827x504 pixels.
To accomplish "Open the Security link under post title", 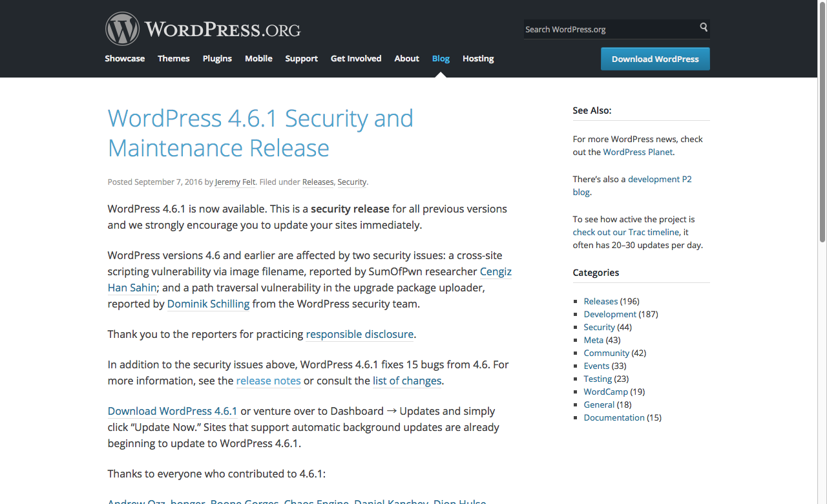I will 351,182.
